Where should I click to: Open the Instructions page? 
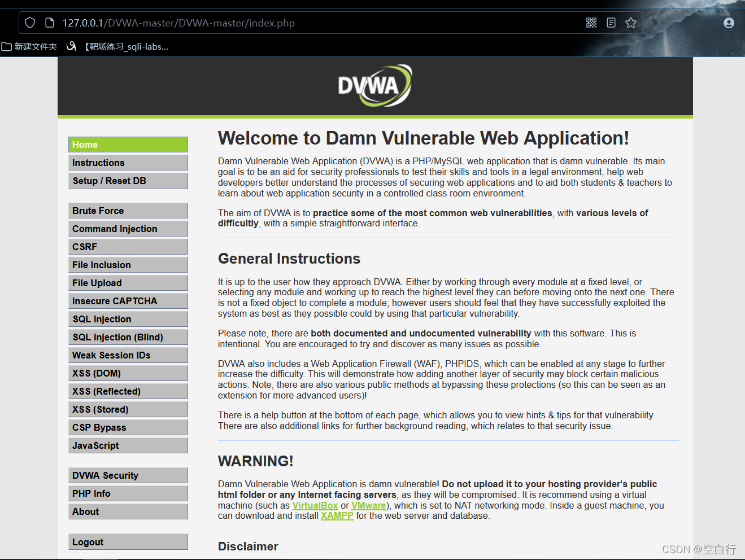click(x=128, y=163)
